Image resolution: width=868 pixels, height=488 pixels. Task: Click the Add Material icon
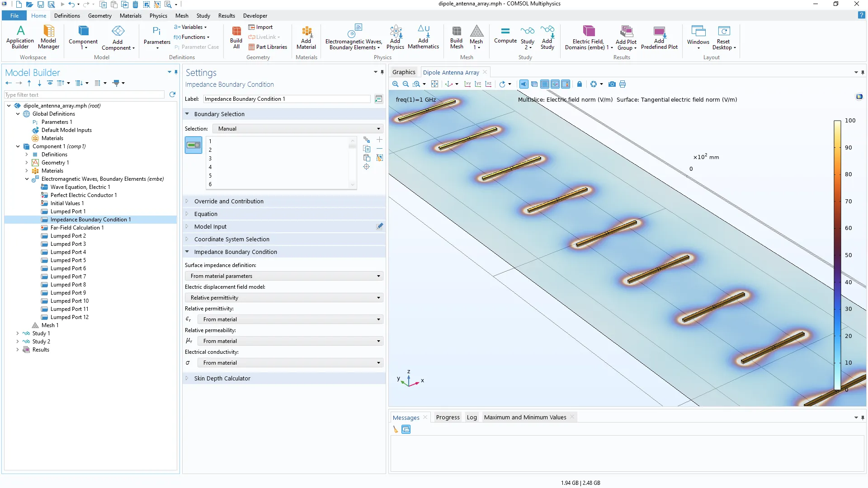[x=306, y=36]
